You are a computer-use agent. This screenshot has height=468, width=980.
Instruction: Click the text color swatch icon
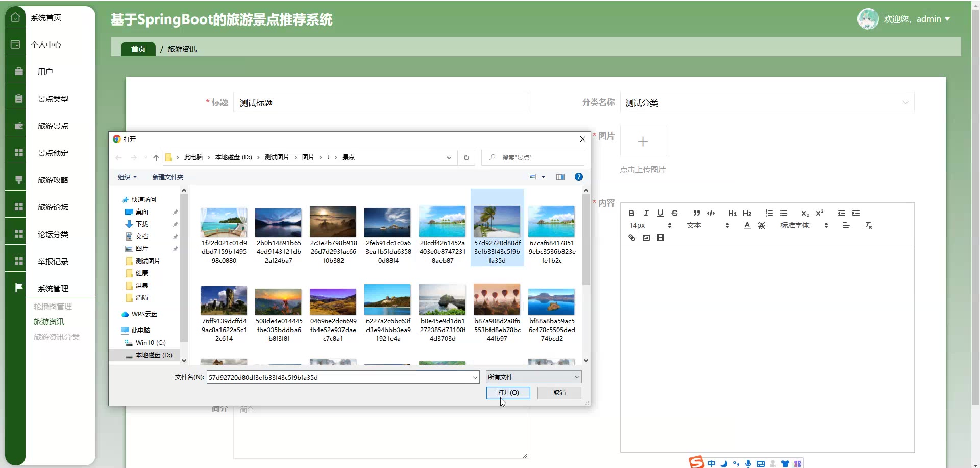pos(747,225)
